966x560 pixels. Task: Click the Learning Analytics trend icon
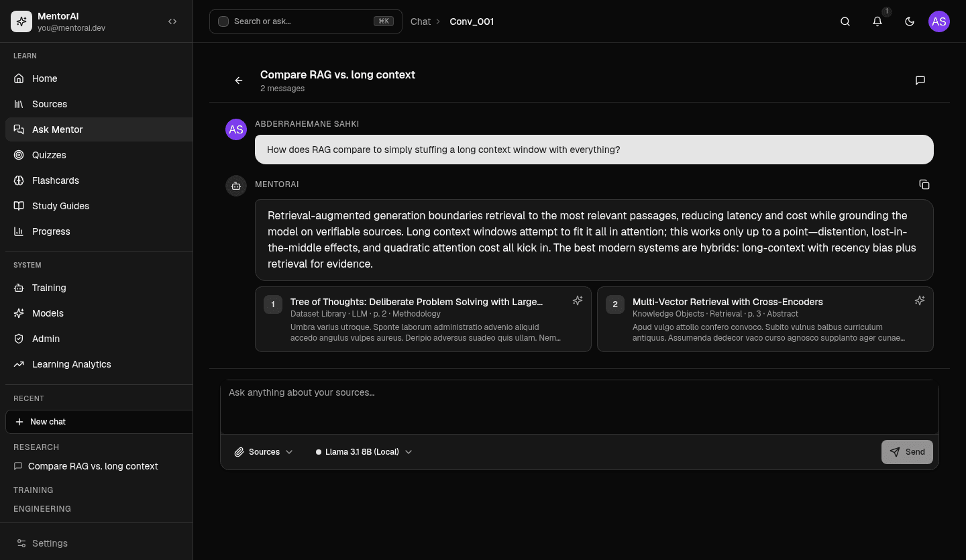click(x=19, y=364)
